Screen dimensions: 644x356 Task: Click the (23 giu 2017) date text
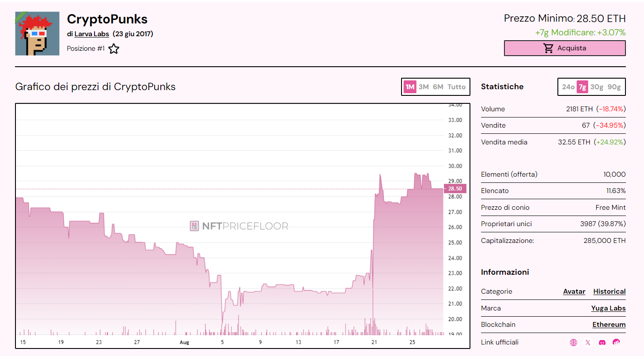click(x=133, y=34)
